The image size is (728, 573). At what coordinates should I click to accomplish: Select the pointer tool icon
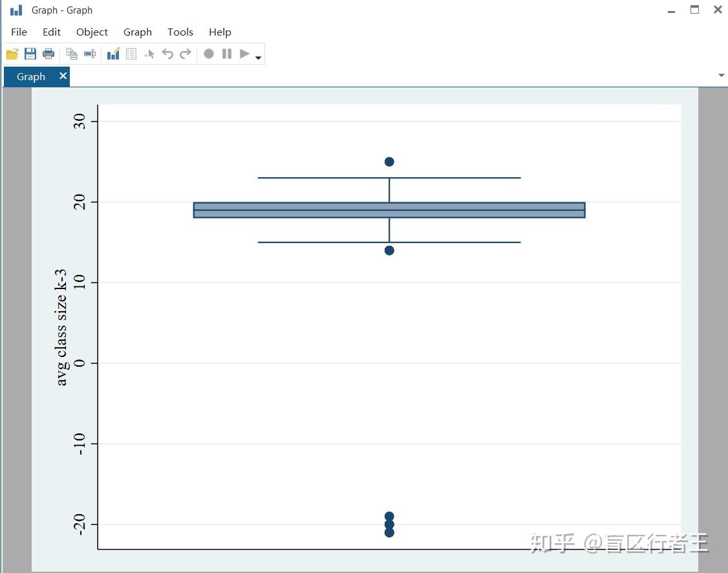point(149,54)
